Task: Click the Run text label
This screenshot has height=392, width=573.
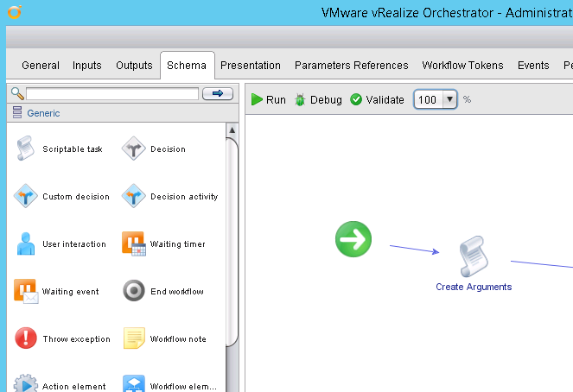Action: [x=276, y=99]
